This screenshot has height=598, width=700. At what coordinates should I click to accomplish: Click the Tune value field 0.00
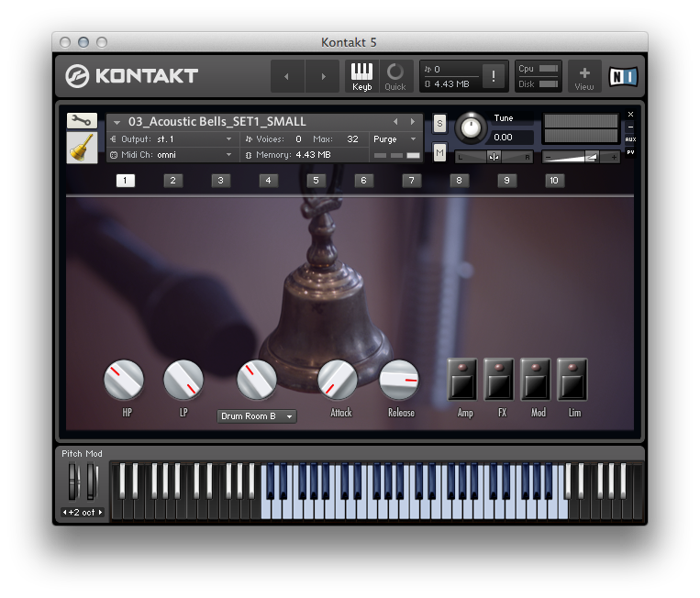[x=512, y=137]
